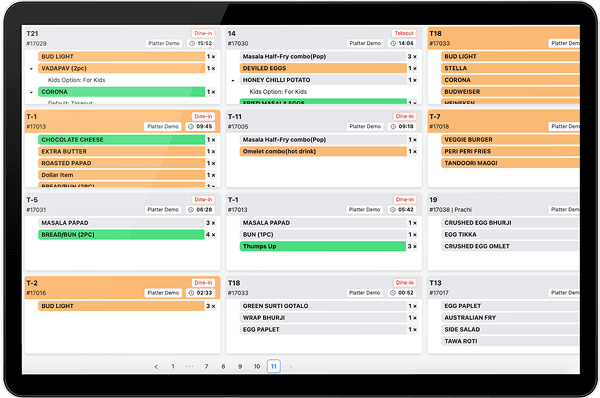Viewport: 600px width, 398px height.
Task: Open page 8 in pagination
Action: coord(223,367)
